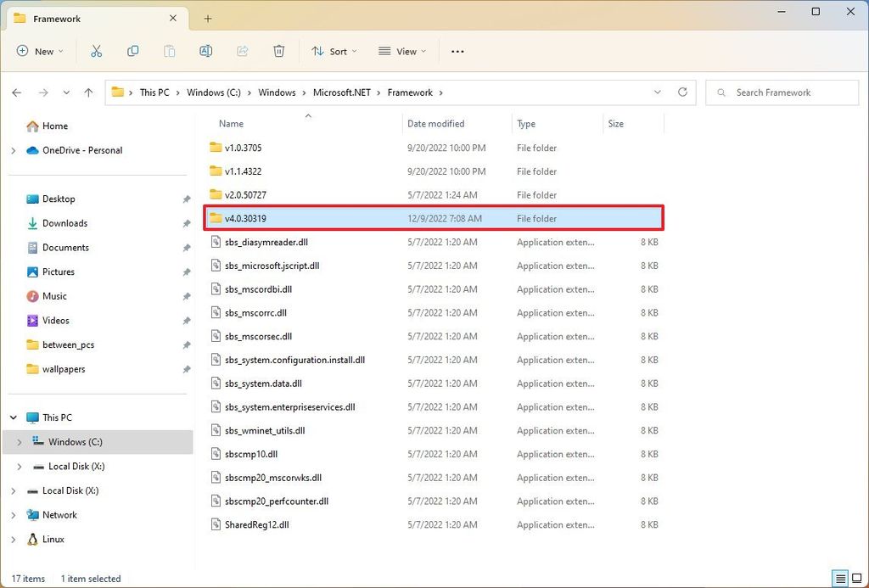This screenshot has width=869, height=588.
Task: Go back to the previous folder
Action: pos(17,92)
